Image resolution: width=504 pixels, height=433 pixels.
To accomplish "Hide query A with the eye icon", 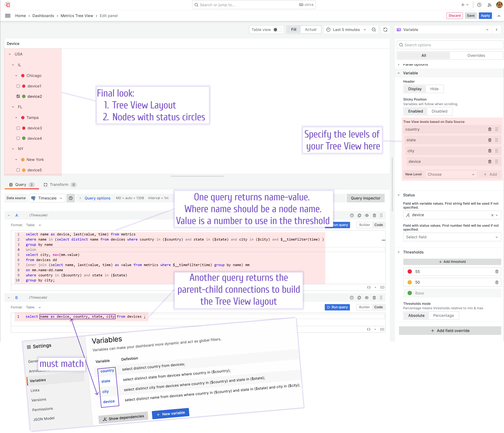I will (x=367, y=215).
